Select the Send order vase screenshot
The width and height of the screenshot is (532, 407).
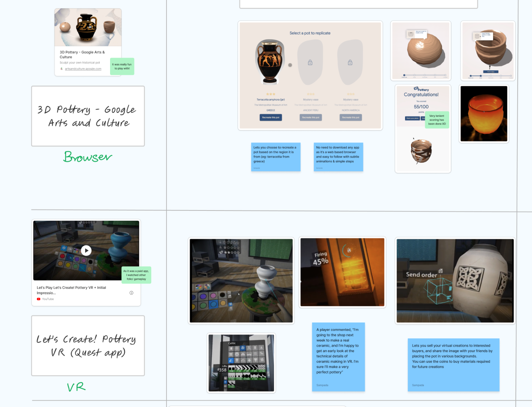click(455, 281)
